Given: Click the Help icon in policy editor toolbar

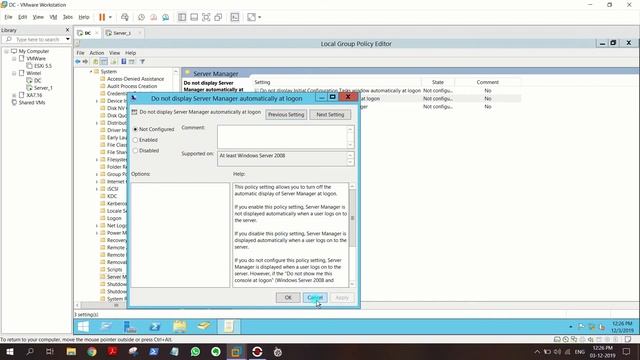Looking at the screenshot, I should [x=123, y=62].
